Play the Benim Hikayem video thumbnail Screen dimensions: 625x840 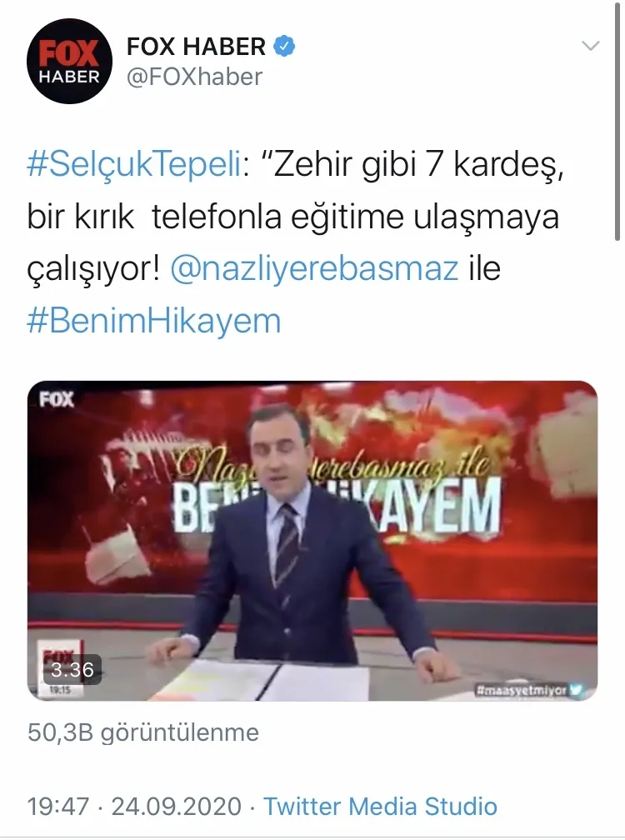coord(312,541)
